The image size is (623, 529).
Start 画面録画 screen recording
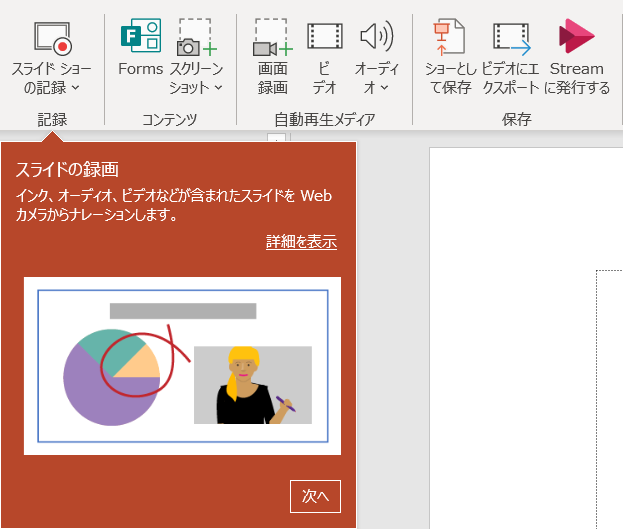tap(273, 56)
